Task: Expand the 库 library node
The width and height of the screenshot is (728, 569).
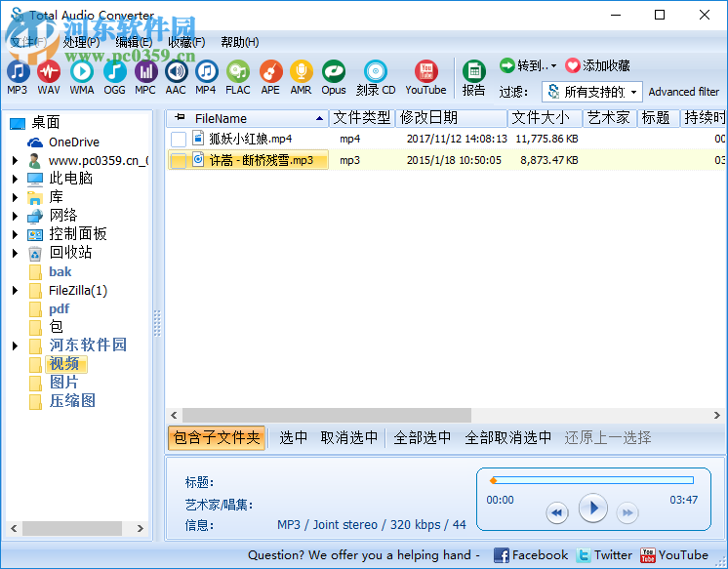Action: click(x=15, y=197)
